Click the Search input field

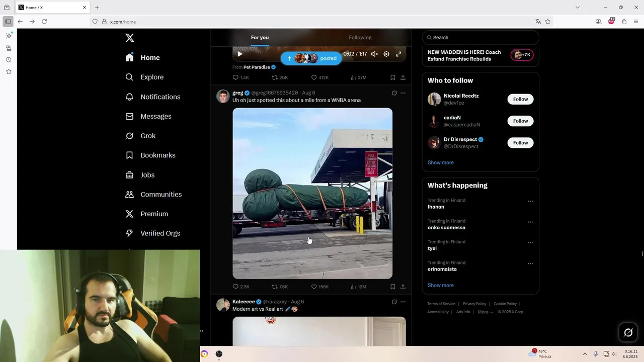click(x=480, y=38)
